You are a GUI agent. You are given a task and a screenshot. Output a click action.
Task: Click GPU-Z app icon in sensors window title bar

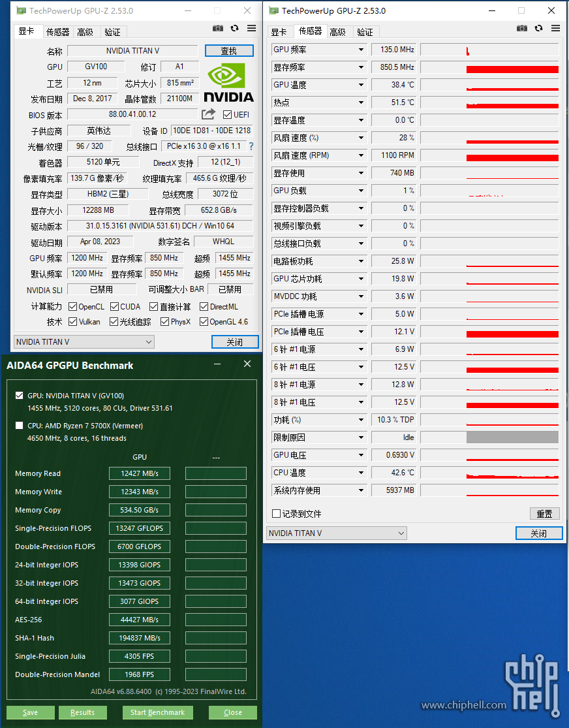(x=274, y=10)
